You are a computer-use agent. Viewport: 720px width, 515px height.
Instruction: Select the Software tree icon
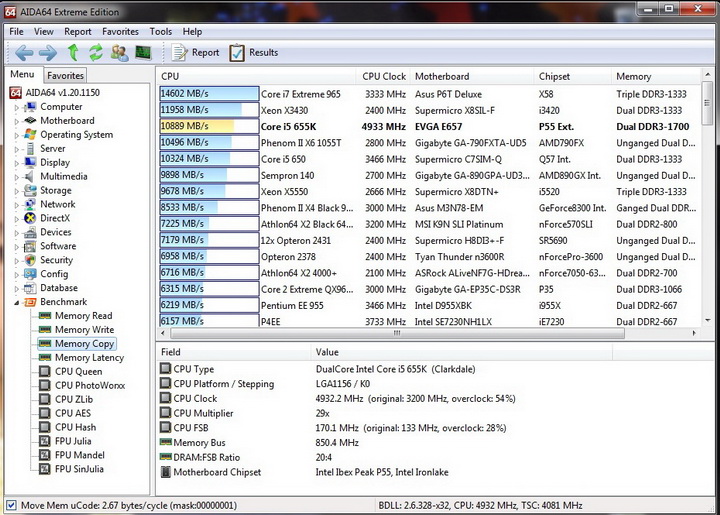click(x=30, y=246)
